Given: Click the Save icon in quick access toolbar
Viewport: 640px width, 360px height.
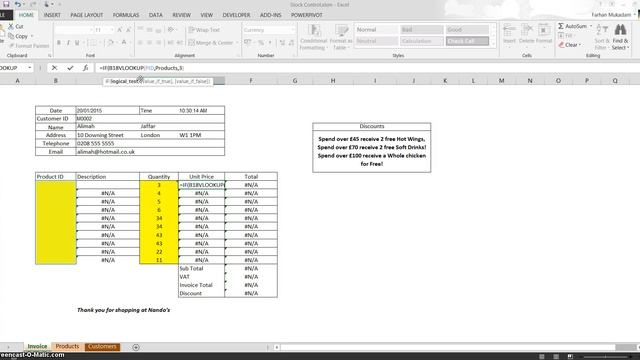Looking at the screenshot, I should tap(6, 4).
